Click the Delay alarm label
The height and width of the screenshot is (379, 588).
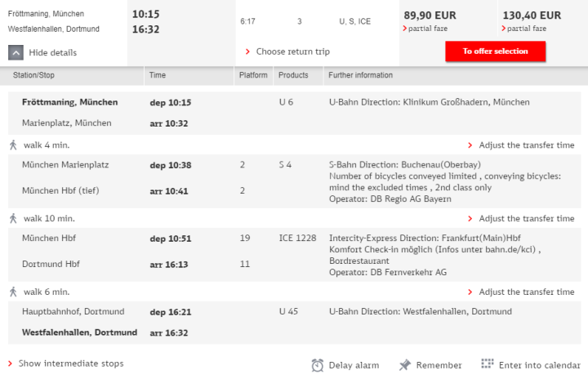coord(354,365)
